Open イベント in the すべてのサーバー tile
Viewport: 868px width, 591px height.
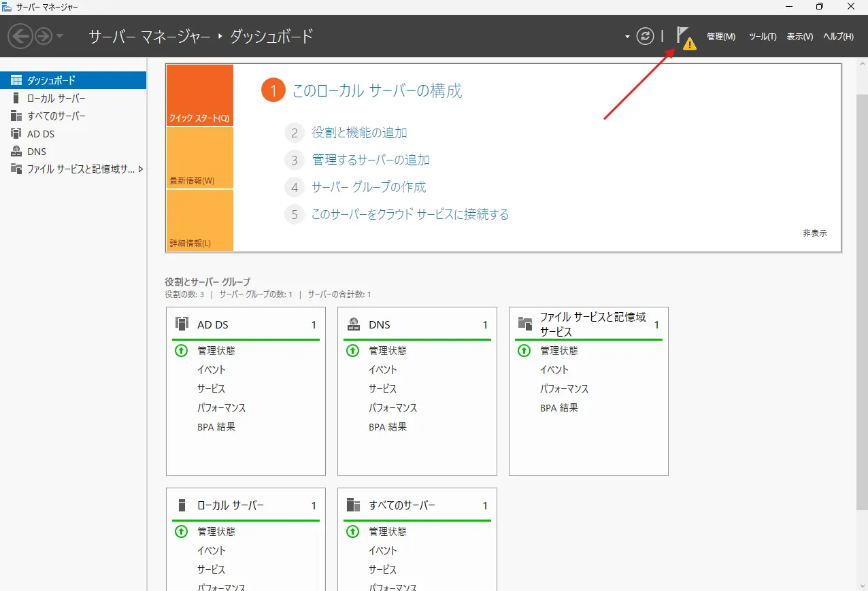point(383,551)
